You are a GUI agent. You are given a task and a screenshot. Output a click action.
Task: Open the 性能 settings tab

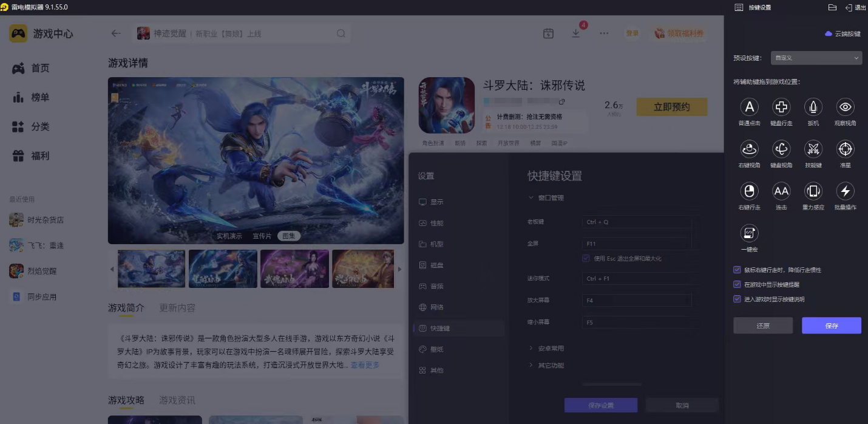pyautogui.click(x=458, y=223)
